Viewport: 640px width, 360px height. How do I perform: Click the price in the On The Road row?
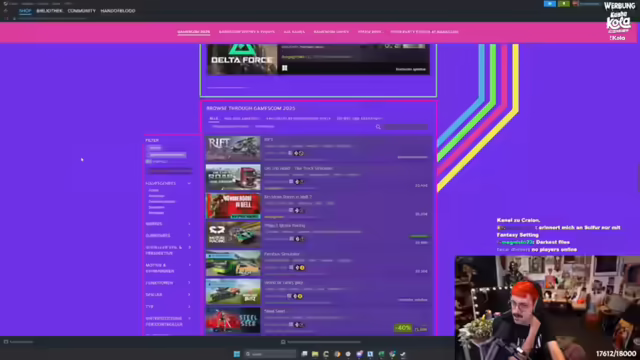tap(421, 185)
